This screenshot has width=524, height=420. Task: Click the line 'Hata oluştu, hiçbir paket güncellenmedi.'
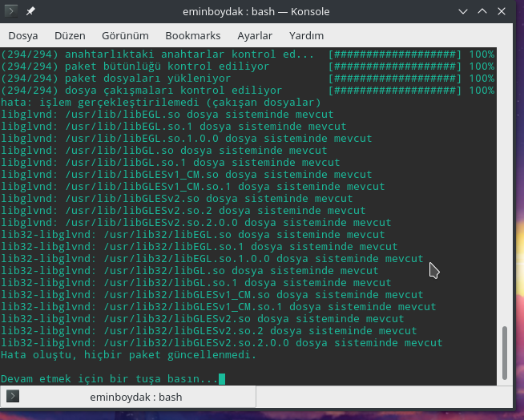click(x=129, y=355)
